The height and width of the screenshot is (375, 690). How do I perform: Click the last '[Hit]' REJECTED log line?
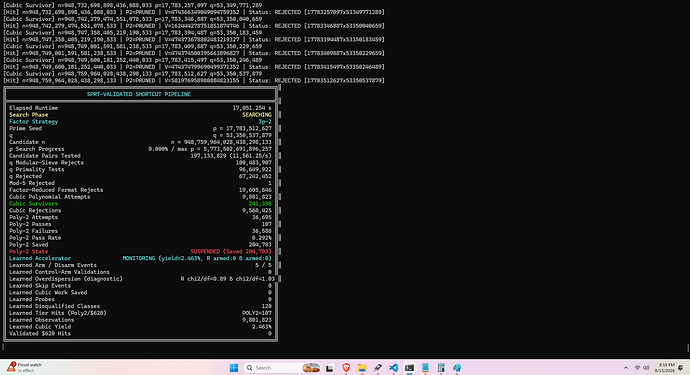pos(194,81)
